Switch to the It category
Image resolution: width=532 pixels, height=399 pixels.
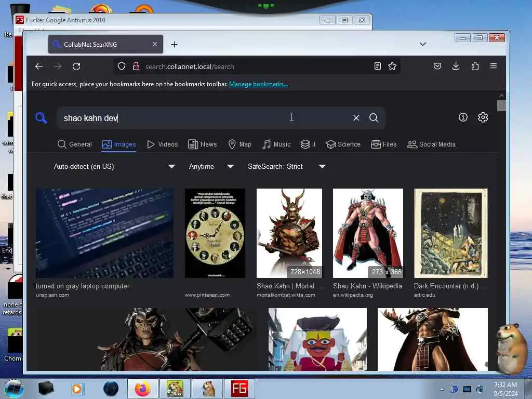pos(308,144)
